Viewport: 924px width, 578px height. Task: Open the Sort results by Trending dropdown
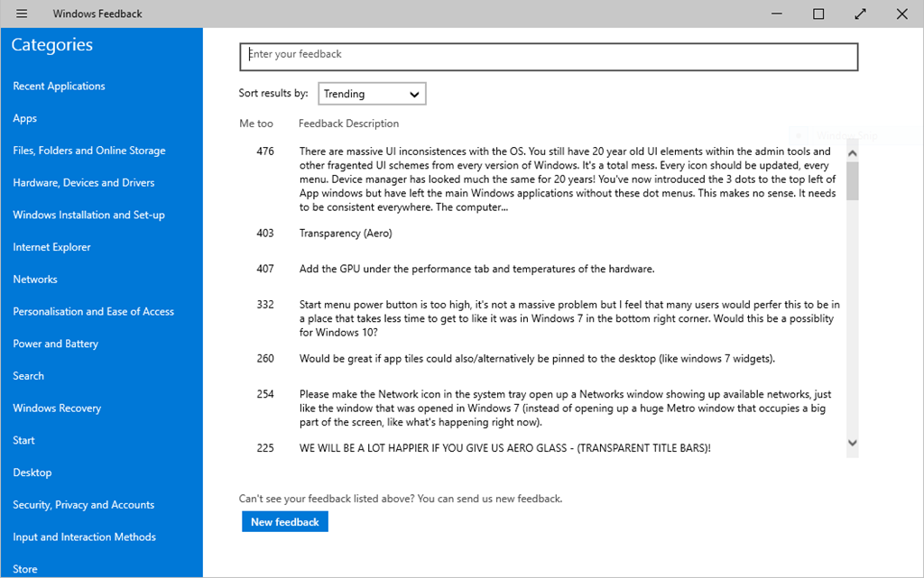click(372, 94)
